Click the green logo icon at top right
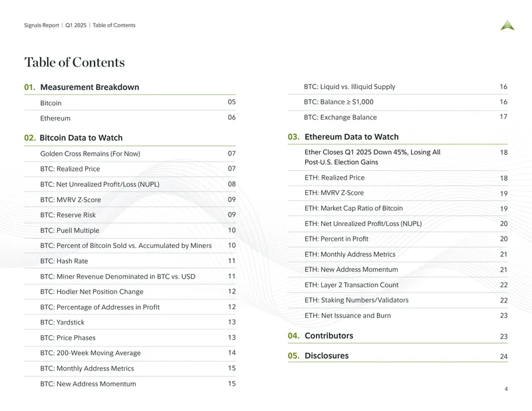This screenshot has width=532, height=411. 507,25
